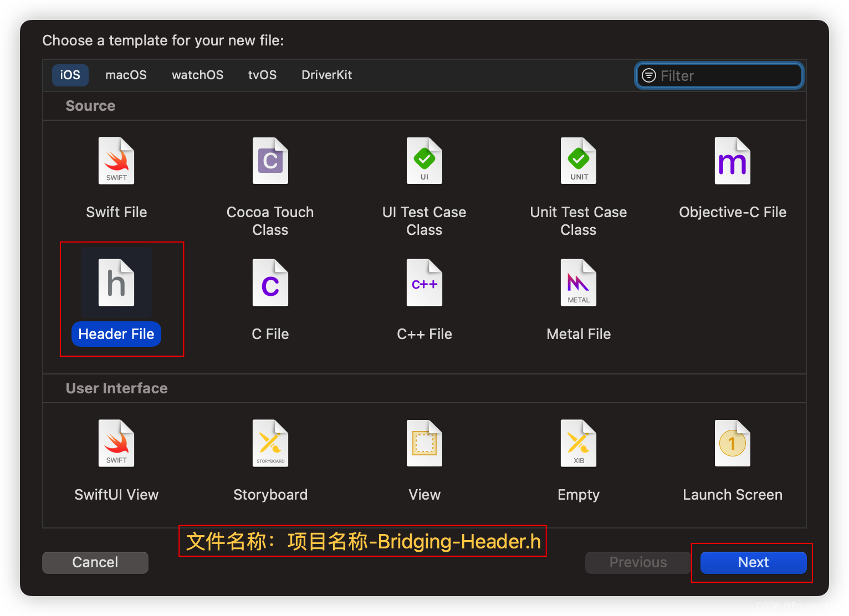The width and height of the screenshot is (849, 616).
Task: Click the View label text
Action: click(424, 495)
